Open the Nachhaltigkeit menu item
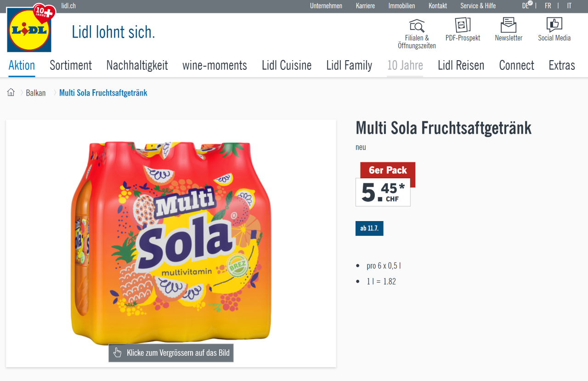Image resolution: width=588 pixels, height=381 pixels. click(x=137, y=65)
